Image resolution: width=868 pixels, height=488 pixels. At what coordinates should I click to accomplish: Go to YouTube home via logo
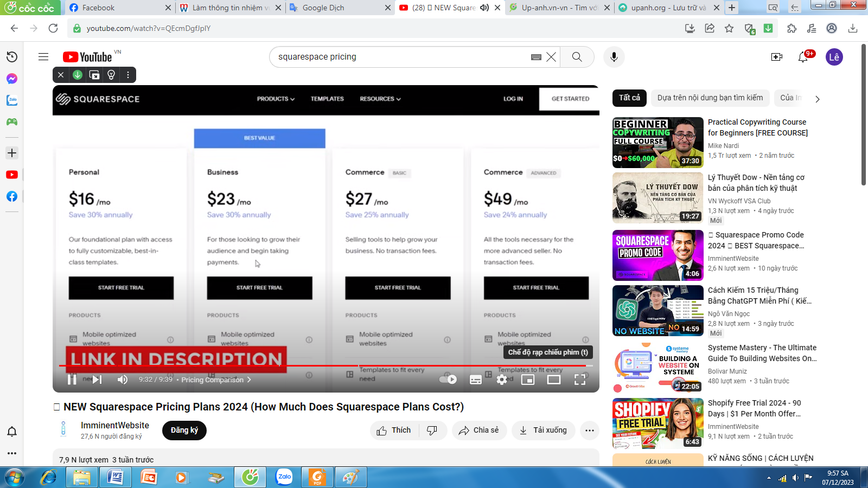(87, 57)
